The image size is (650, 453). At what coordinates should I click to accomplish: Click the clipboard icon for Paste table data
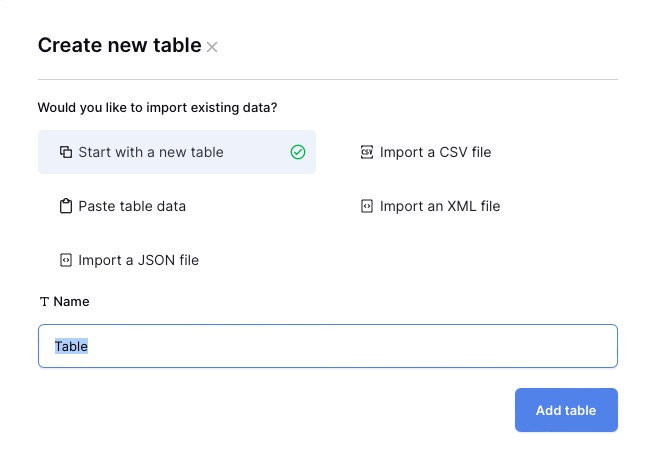66,206
